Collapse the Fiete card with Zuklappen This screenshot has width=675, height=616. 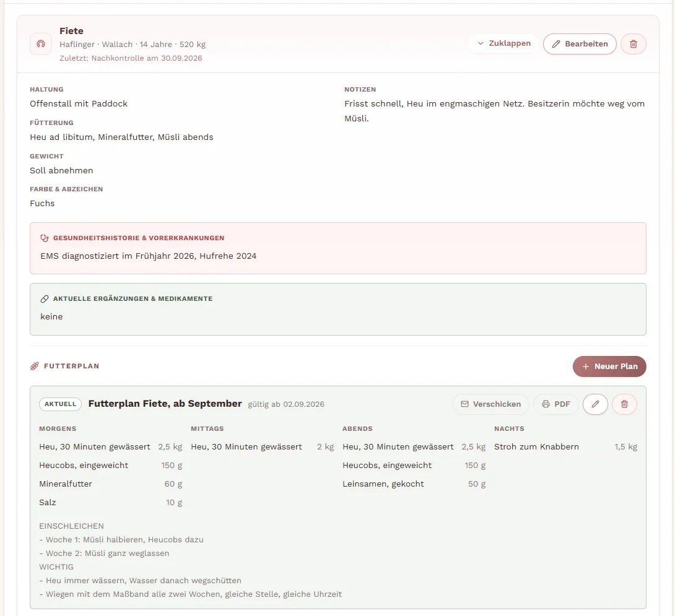coord(503,43)
